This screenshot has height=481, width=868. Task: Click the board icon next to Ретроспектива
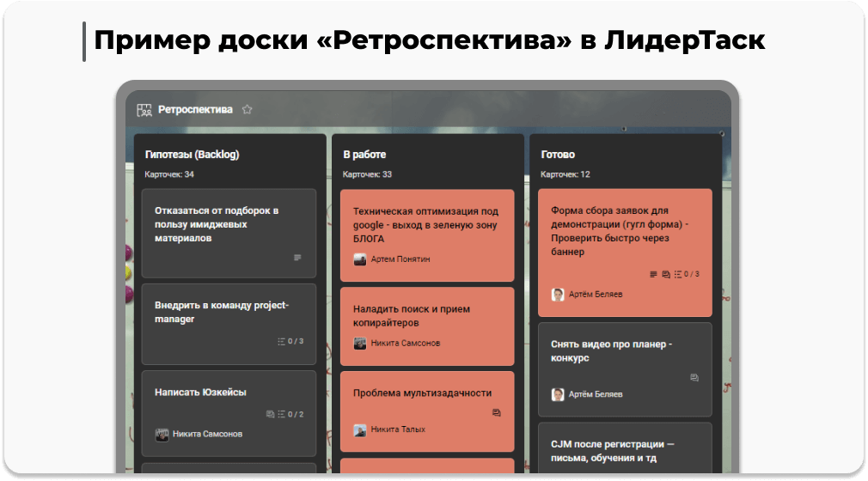[144, 110]
